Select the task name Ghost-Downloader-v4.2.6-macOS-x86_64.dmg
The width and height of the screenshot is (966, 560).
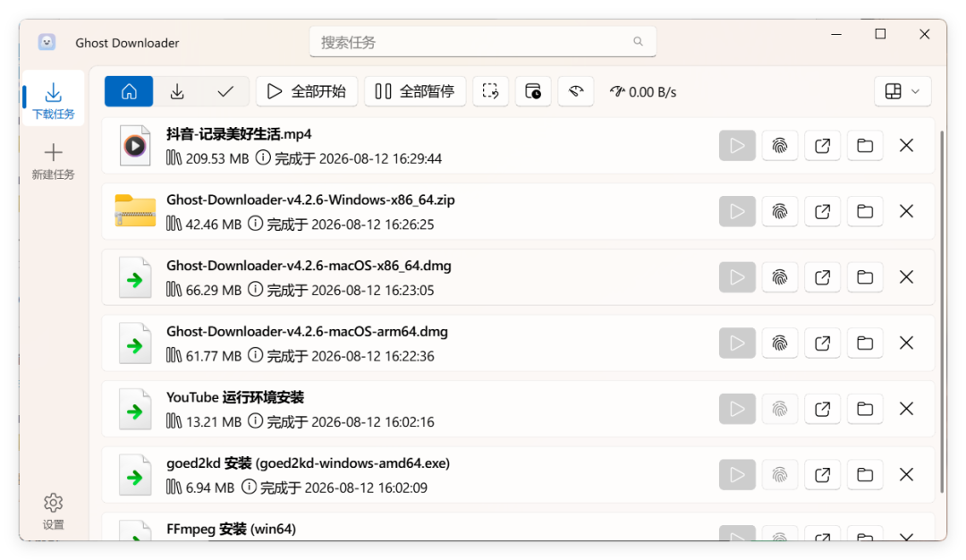[309, 266]
